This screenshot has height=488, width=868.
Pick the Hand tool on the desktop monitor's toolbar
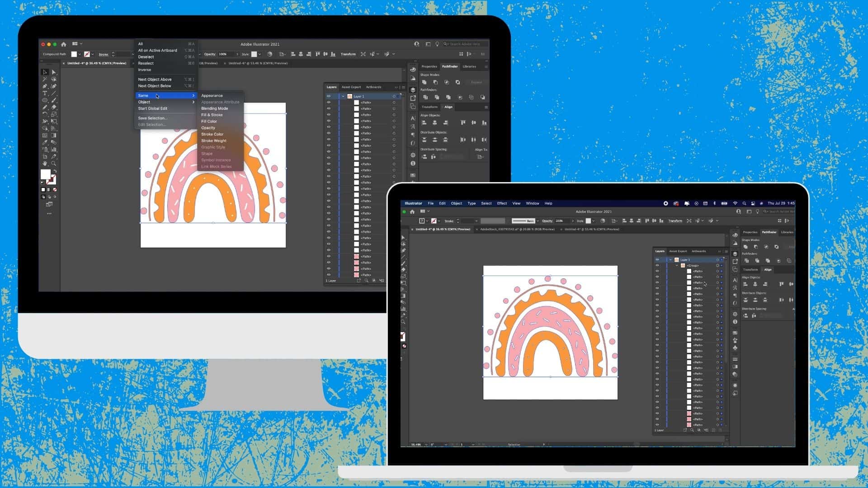coord(45,164)
